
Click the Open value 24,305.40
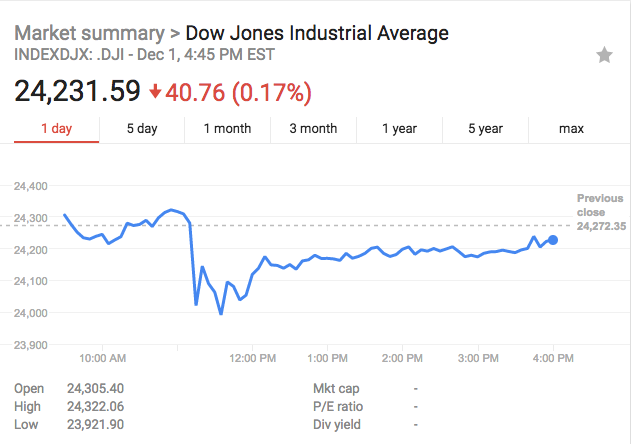(x=95, y=388)
